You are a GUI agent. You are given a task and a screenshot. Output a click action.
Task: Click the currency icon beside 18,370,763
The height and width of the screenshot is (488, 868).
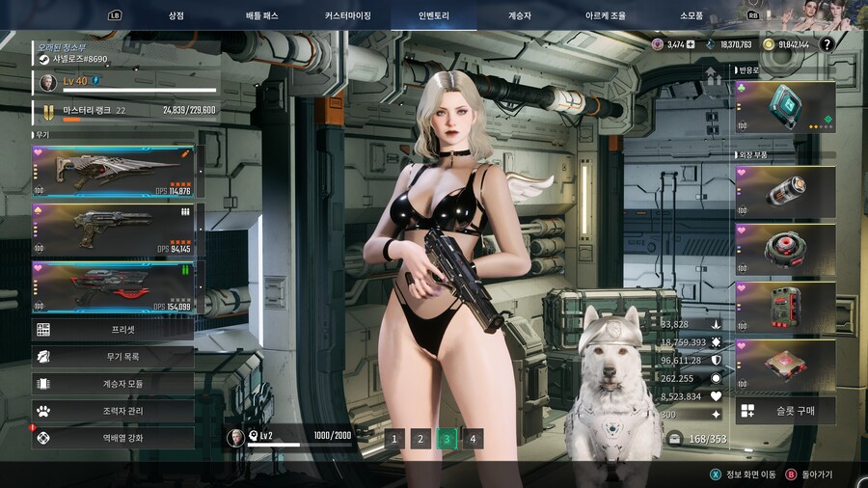[x=710, y=44]
